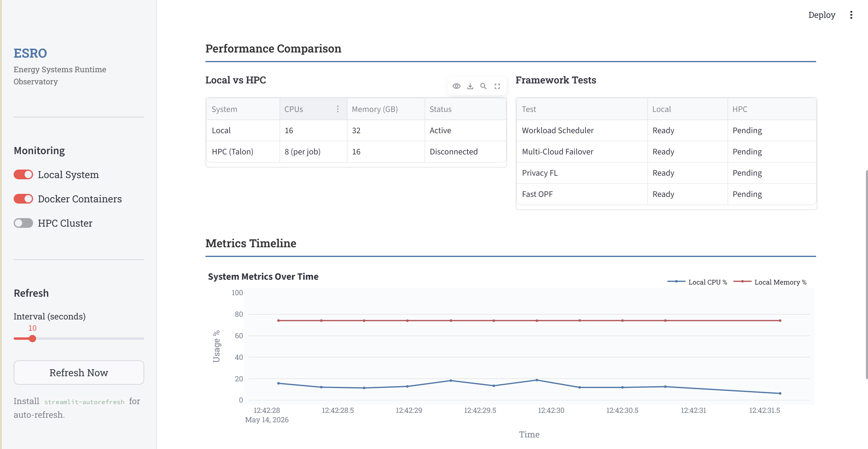Viewport: 868px width, 449px height.
Task: Open the main menu kebab icon
Action: pos(851,15)
